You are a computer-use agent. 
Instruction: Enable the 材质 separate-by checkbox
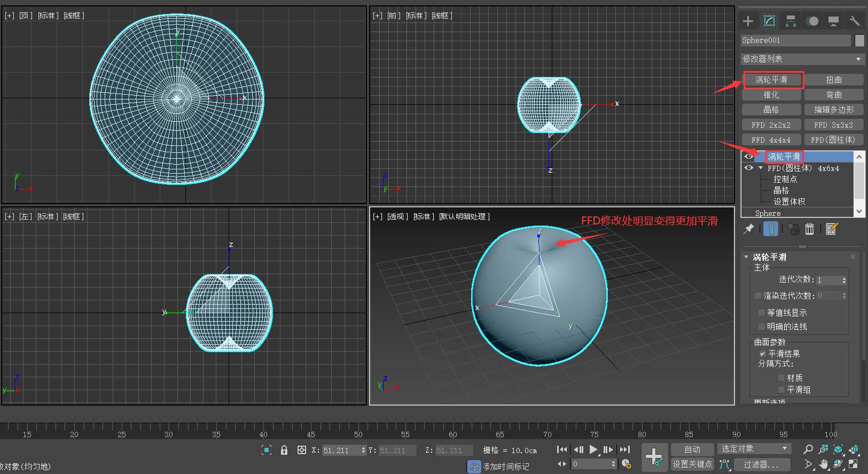(x=781, y=378)
